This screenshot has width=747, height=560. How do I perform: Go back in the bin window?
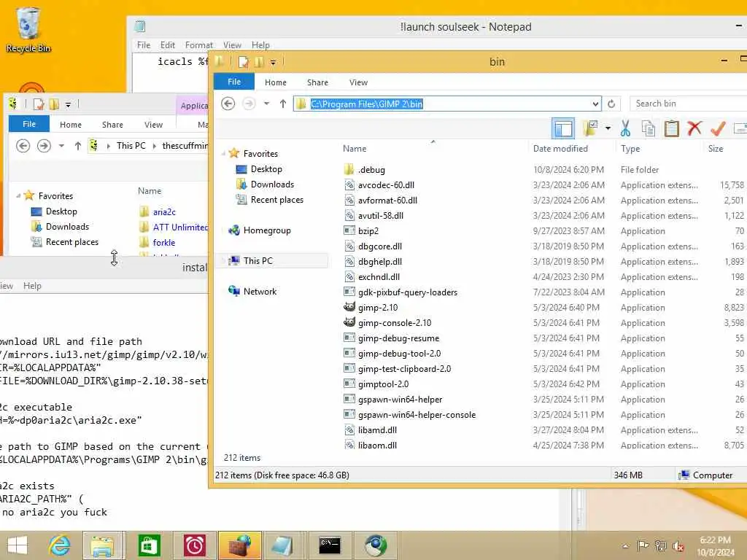click(228, 104)
